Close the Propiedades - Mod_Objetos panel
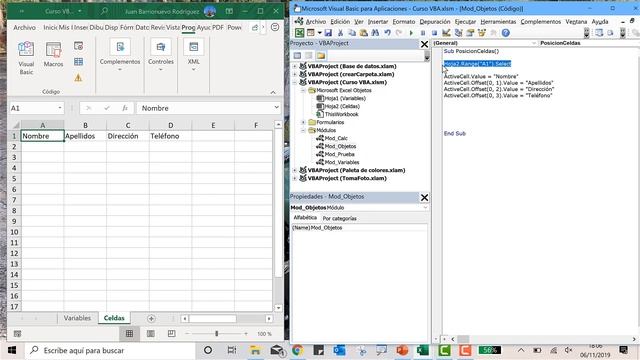The width and height of the screenshot is (640, 360). 424,198
